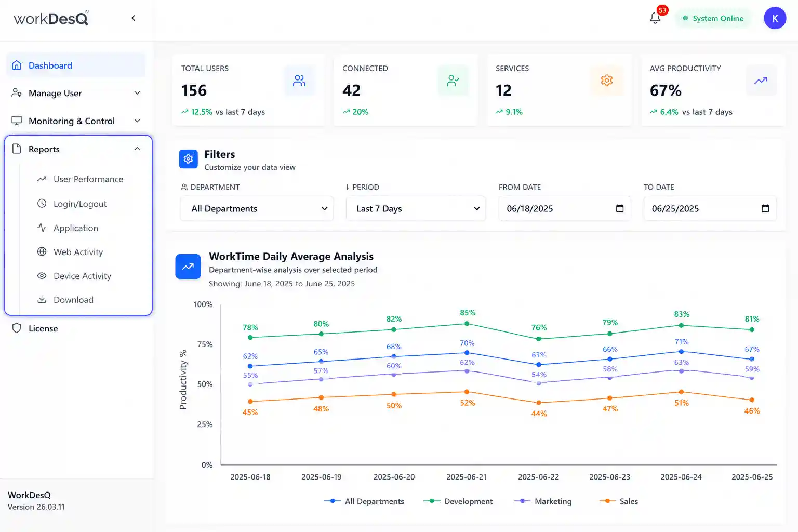Click the System Online status badge
The height and width of the screenshot is (532, 798).
point(713,18)
